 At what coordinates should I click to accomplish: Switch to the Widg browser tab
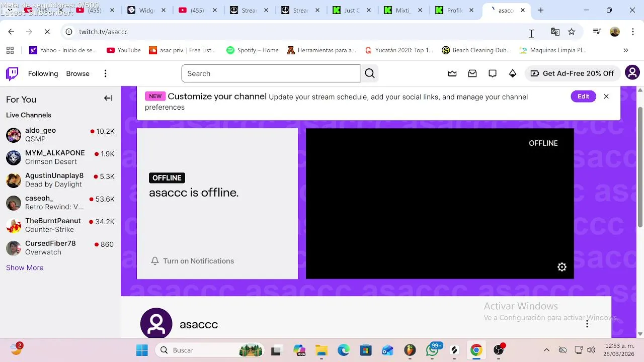[146, 10]
